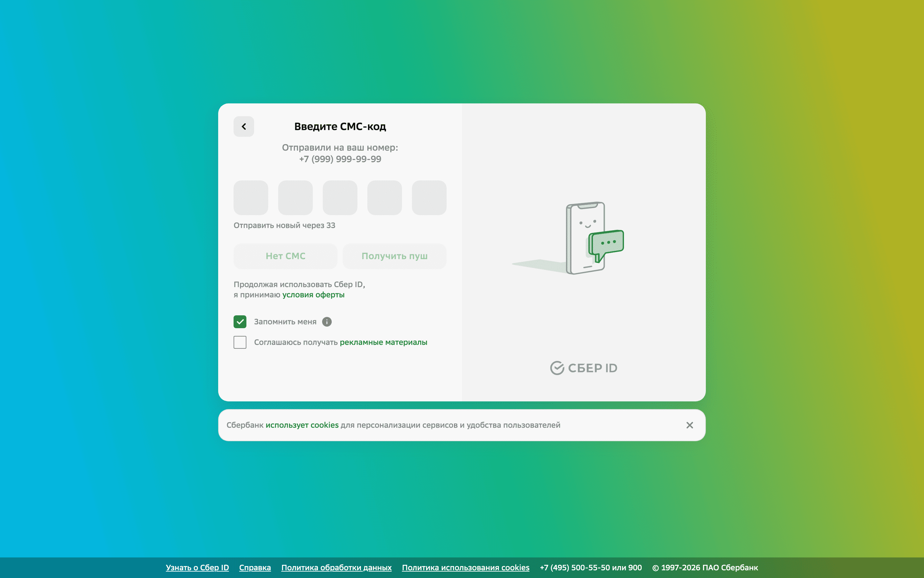Image resolution: width=924 pixels, height=578 pixels.
Task: Close the cookies notification banner
Action: (689, 425)
